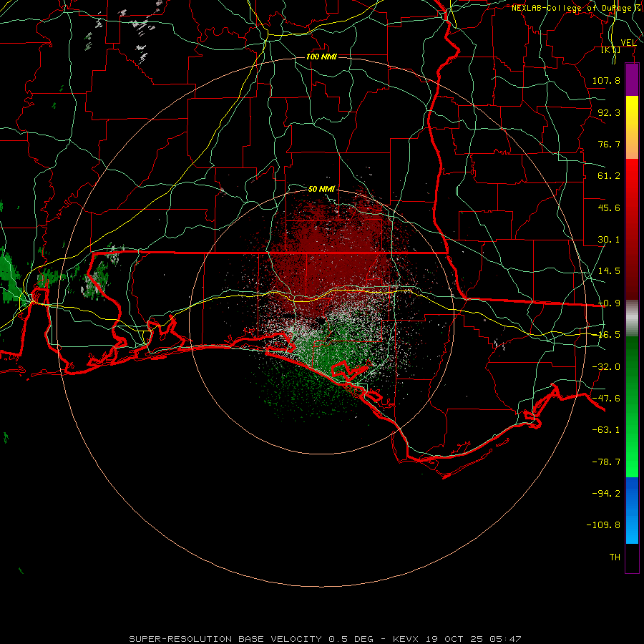This screenshot has width=644, height=644.
Task: Click the 61.2 legend value
Action: tap(609, 176)
